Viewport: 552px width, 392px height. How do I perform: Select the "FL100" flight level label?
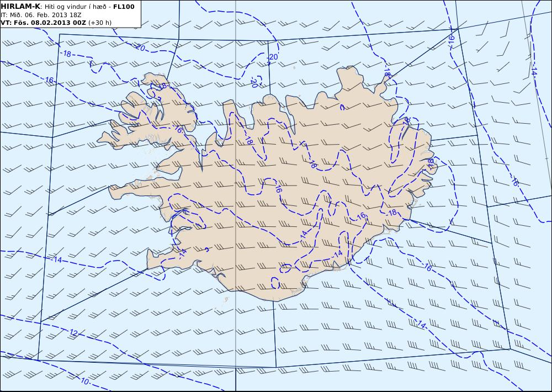[x=124, y=7]
